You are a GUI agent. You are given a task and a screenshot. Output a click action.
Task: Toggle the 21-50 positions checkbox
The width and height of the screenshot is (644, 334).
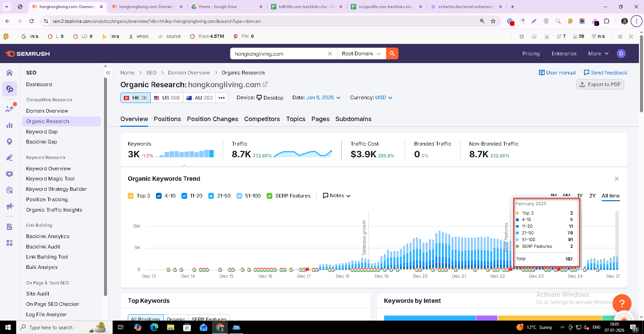click(211, 196)
